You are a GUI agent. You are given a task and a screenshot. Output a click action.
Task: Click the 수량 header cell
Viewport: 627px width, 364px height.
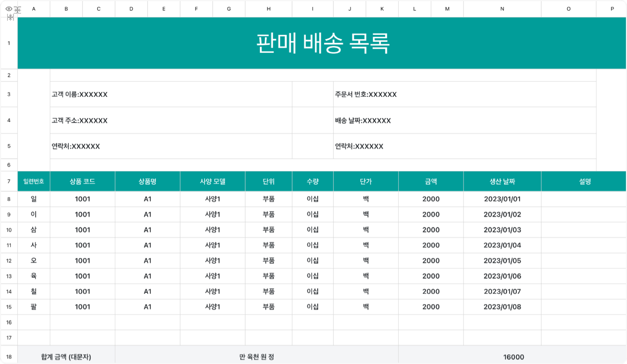tap(313, 181)
